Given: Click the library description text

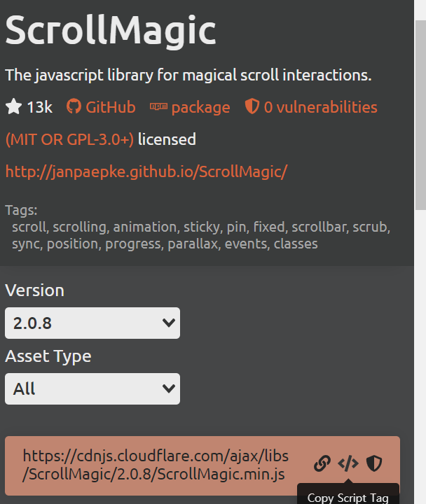Looking at the screenshot, I should pos(188,75).
